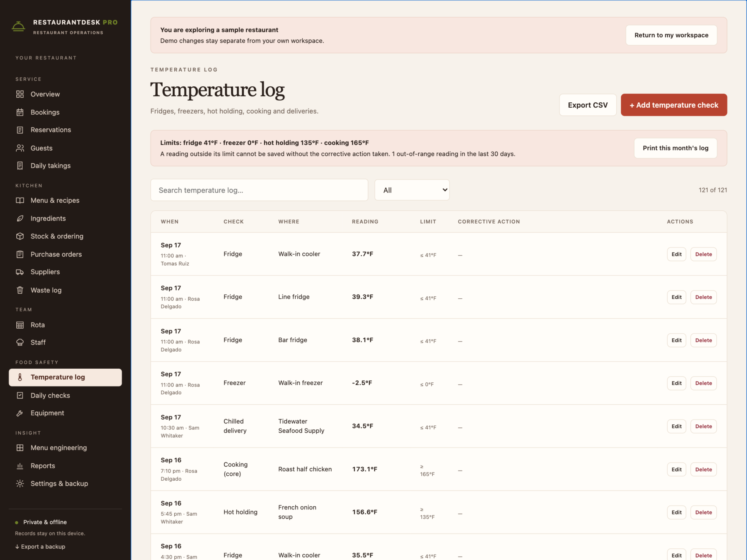Click the Walk-in freezer location cell
Viewport: 747px width, 560px height.
point(300,383)
